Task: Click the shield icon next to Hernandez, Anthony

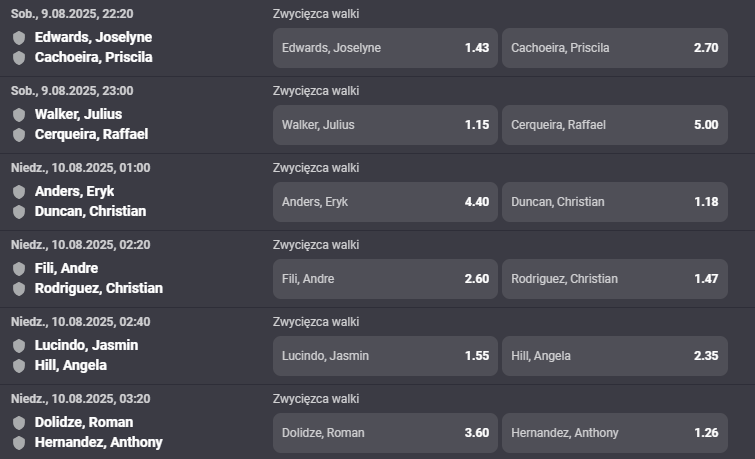Action: pyautogui.click(x=19, y=443)
